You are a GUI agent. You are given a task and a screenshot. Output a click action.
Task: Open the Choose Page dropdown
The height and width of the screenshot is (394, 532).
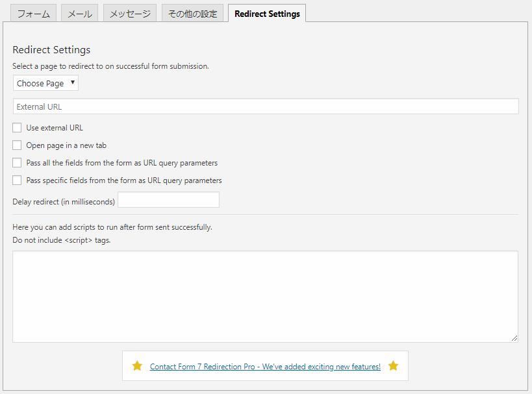[45, 83]
